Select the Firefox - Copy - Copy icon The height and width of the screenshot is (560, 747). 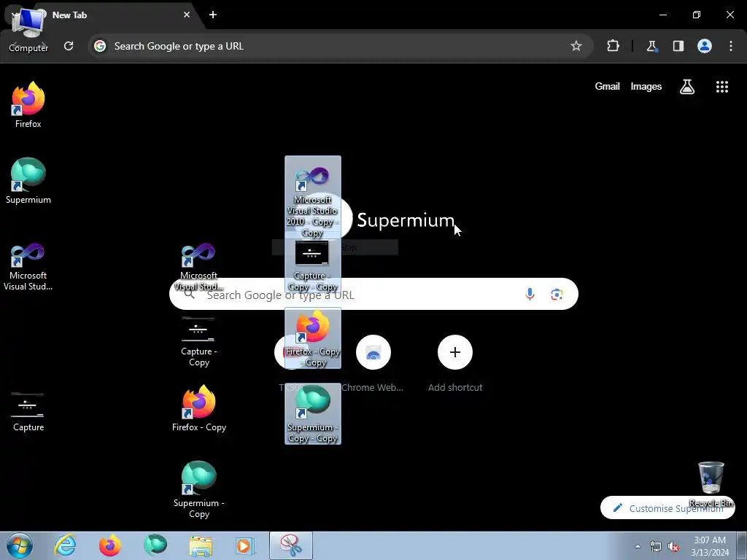(x=312, y=338)
